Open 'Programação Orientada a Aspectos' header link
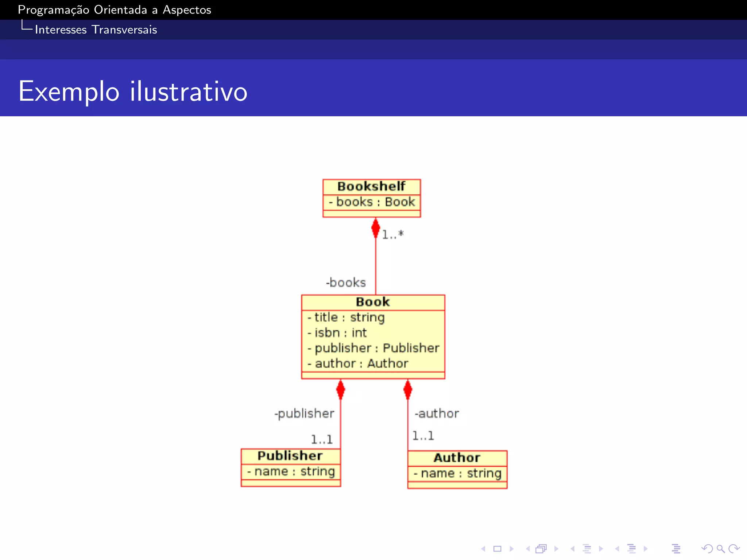 (x=115, y=10)
